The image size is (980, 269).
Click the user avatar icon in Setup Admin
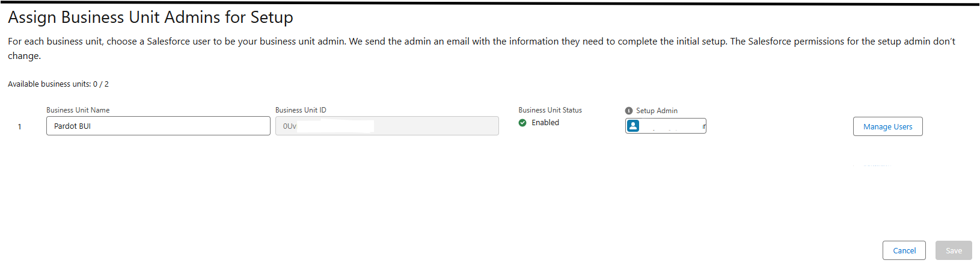pyautogui.click(x=633, y=126)
